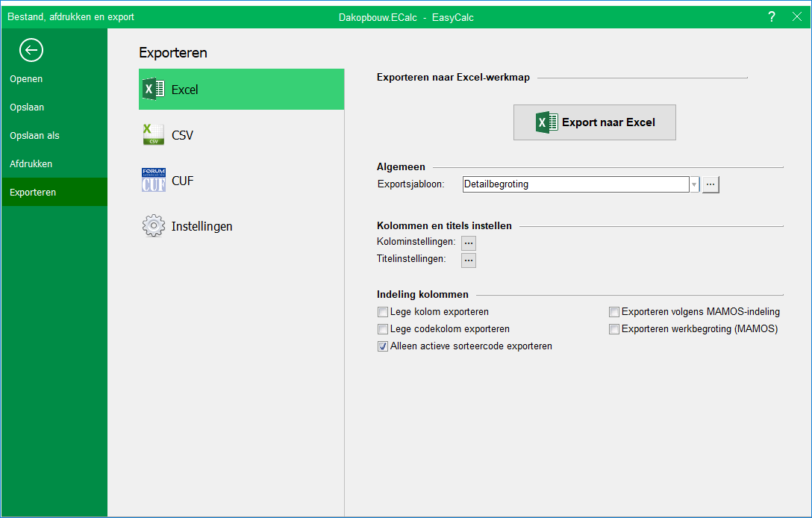Go to Afdrukken in sidebar
This screenshot has width=812, height=518.
point(31,164)
